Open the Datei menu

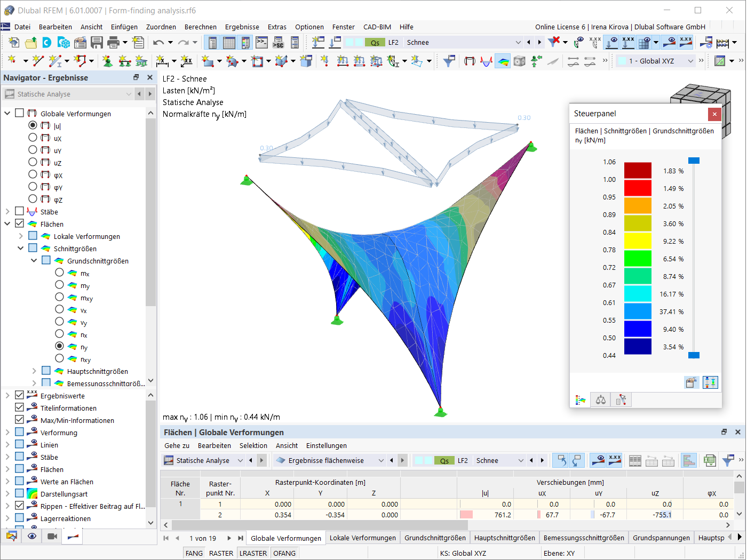click(22, 27)
